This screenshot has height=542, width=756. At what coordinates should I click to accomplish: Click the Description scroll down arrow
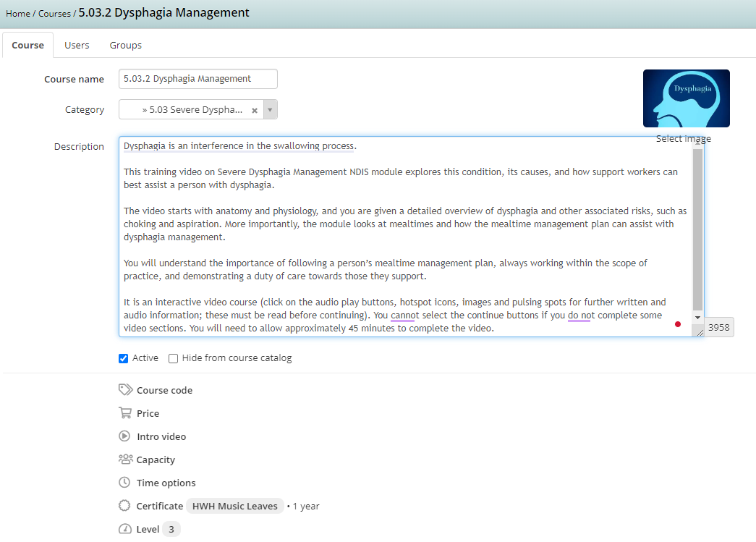[x=697, y=317]
